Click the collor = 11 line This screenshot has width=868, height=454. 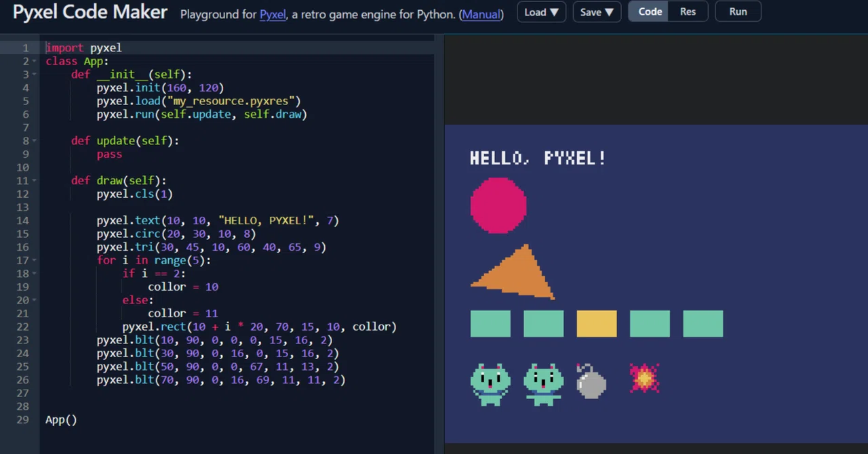183,313
